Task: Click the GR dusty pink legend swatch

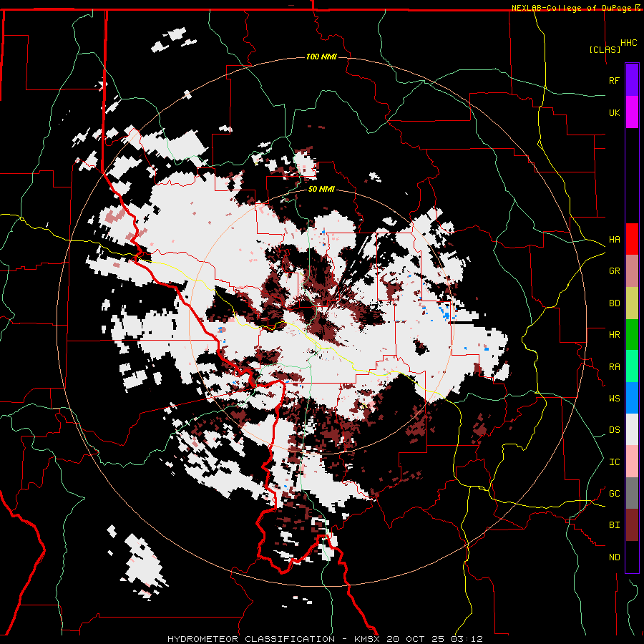Action: point(632,271)
